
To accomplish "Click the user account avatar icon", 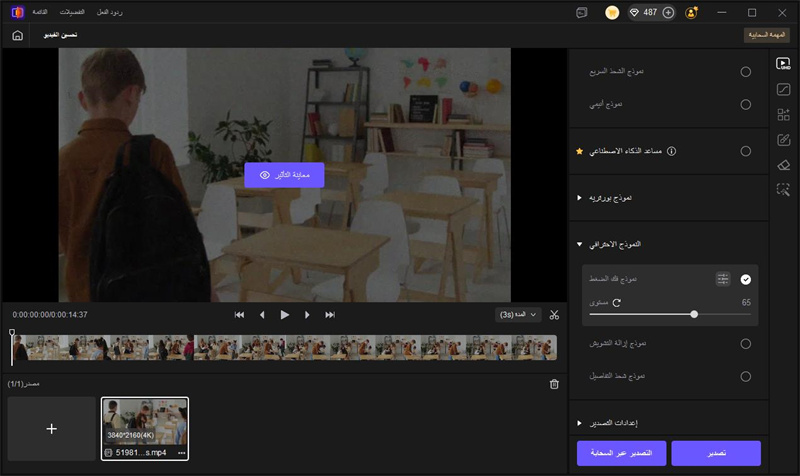I will [692, 12].
